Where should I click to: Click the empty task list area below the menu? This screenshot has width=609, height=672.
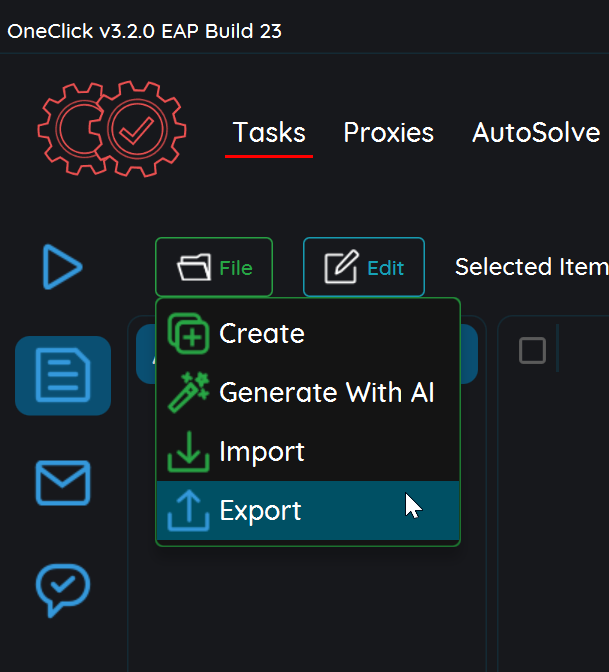pos(307,609)
